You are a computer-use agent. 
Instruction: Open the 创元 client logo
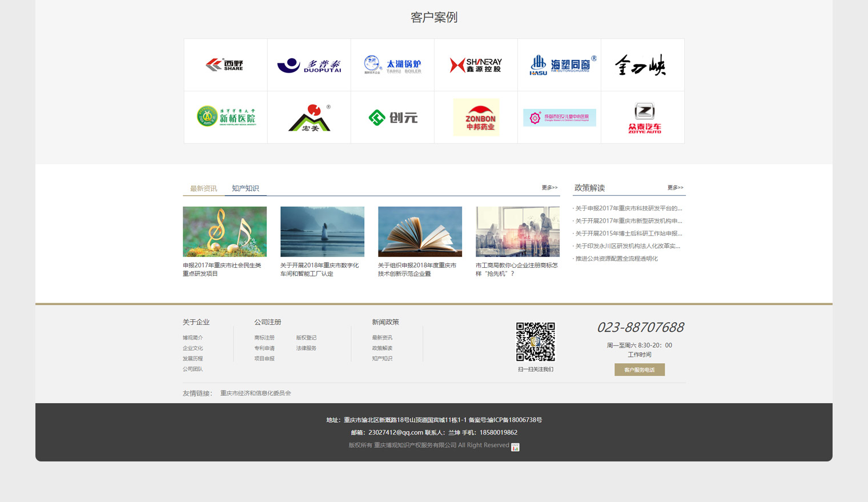coord(392,118)
